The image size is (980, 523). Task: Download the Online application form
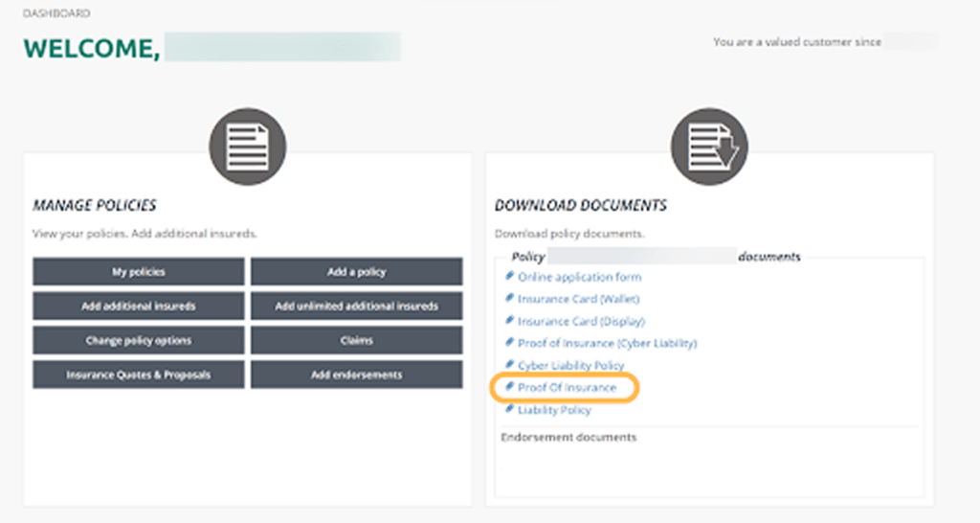[579, 277]
